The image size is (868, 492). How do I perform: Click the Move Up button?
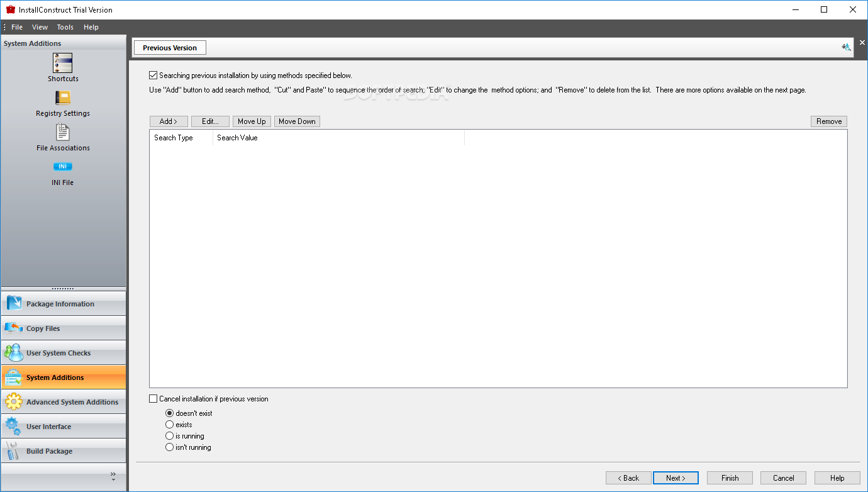click(x=252, y=121)
